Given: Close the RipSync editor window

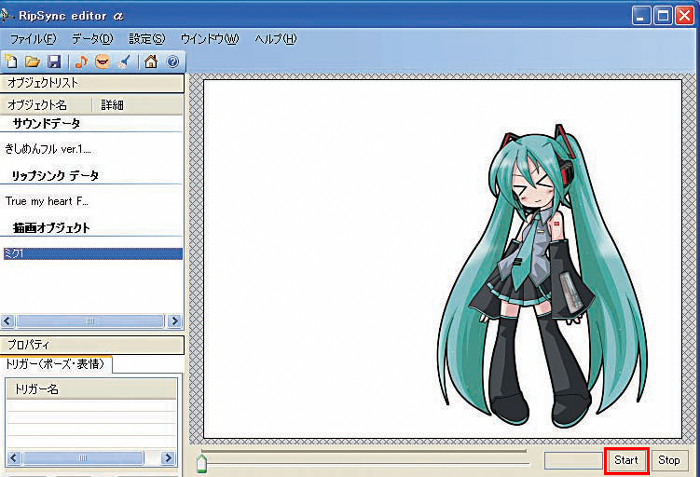Looking at the screenshot, I should (x=684, y=16).
